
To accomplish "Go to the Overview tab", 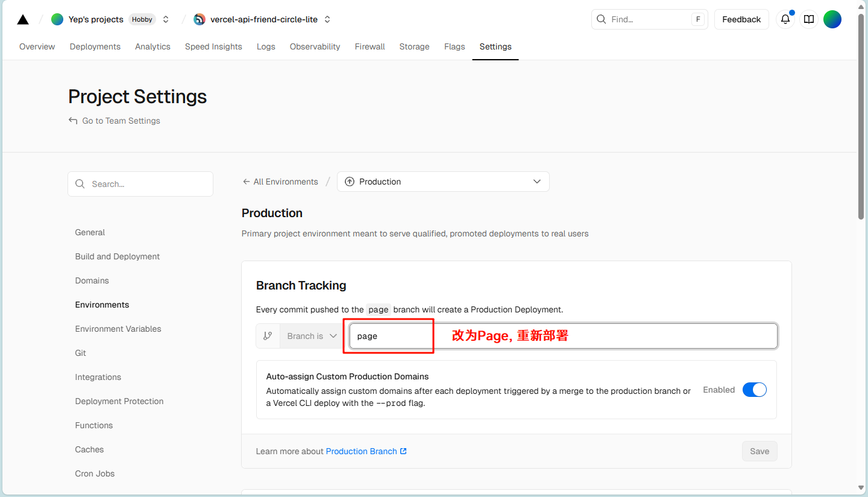I will [37, 46].
